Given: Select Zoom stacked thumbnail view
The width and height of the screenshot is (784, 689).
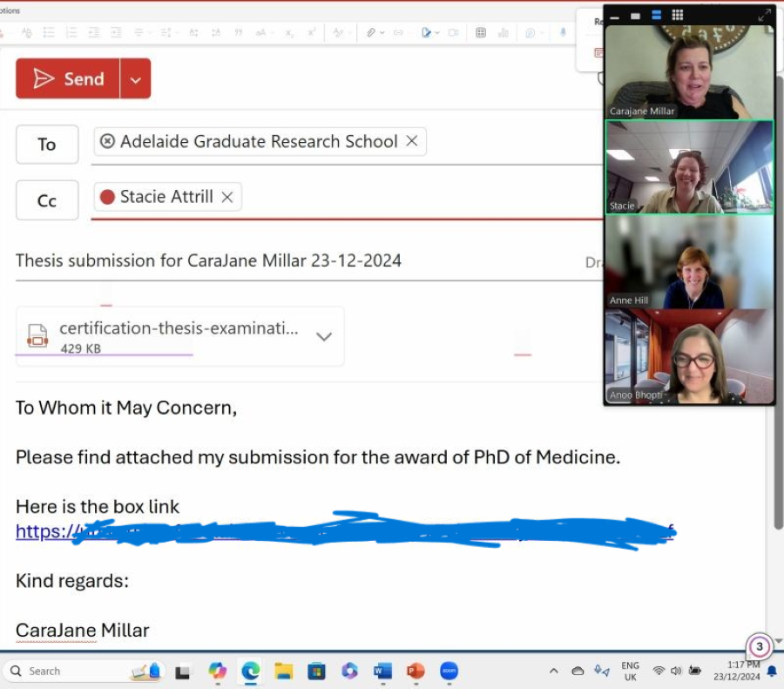Looking at the screenshot, I should coord(656,15).
